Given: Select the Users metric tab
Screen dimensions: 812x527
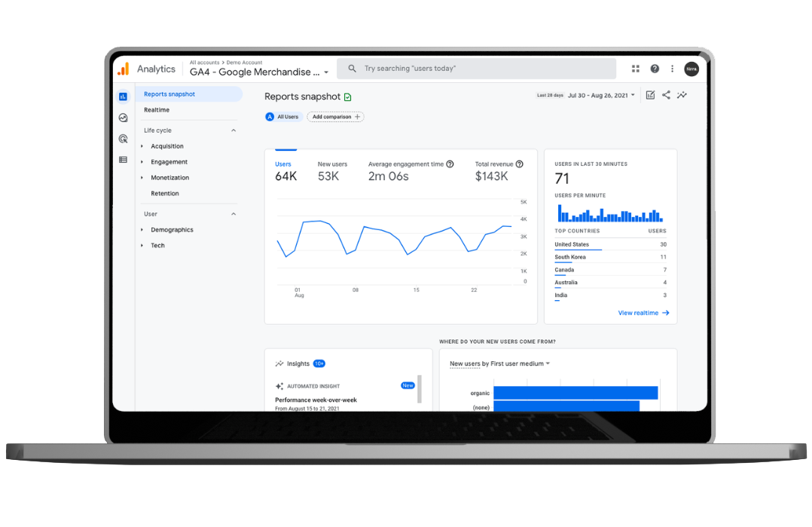Looking at the screenshot, I should [286, 171].
